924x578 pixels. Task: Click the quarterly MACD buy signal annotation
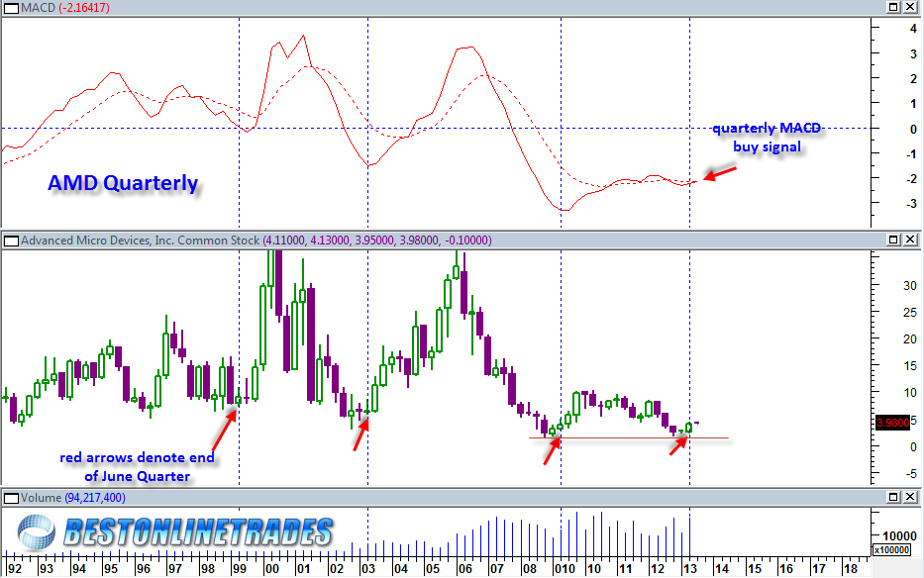coord(767,138)
